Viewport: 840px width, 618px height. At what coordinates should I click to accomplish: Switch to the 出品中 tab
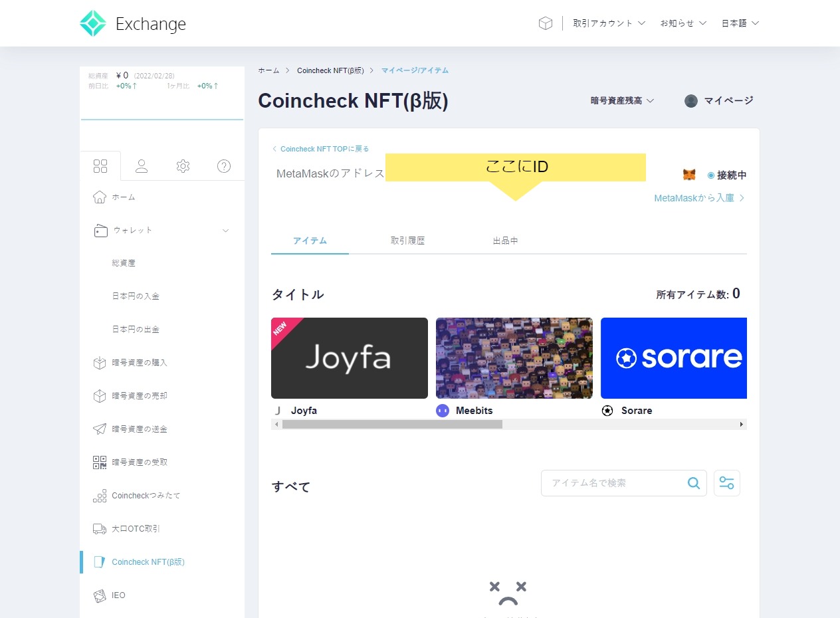click(x=505, y=241)
